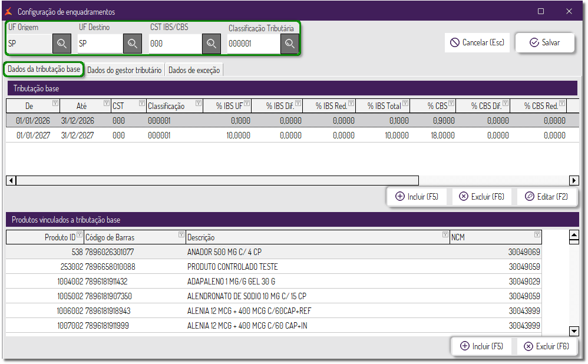This screenshot has height=364, width=588.
Task: Open UF Destino search magnifier
Action: click(133, 44)
